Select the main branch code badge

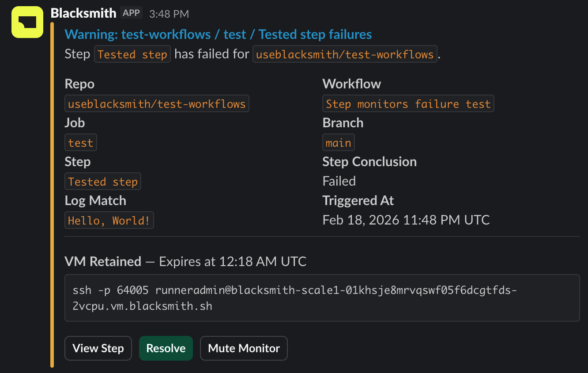[x=338, y=142]
